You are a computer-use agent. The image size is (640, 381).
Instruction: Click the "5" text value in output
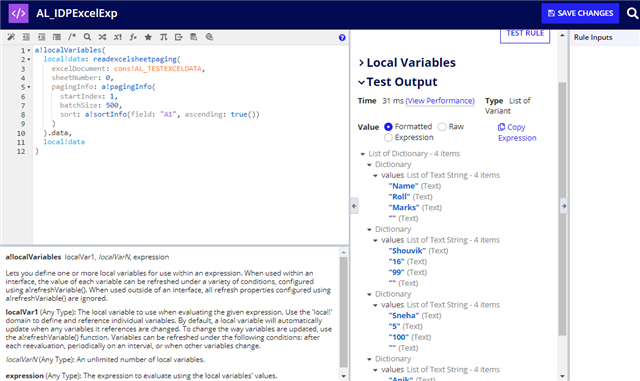pyautogui.click(x=394, y=327)
